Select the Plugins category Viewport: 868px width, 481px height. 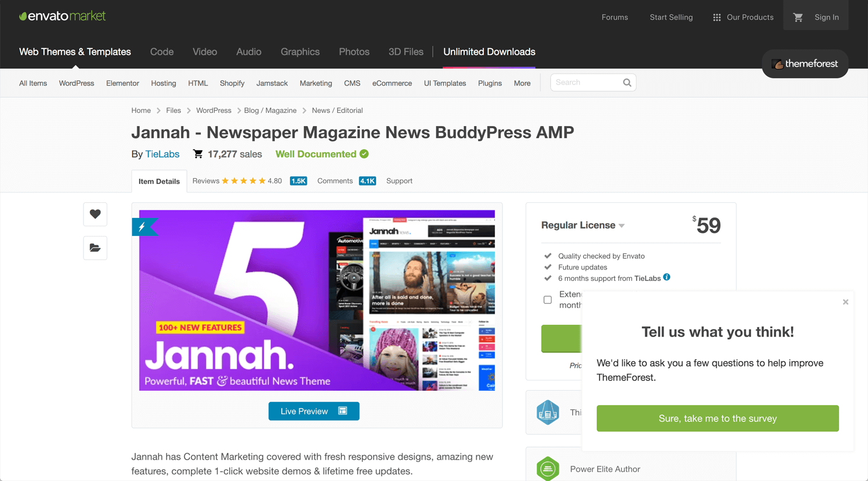(490, 83)
